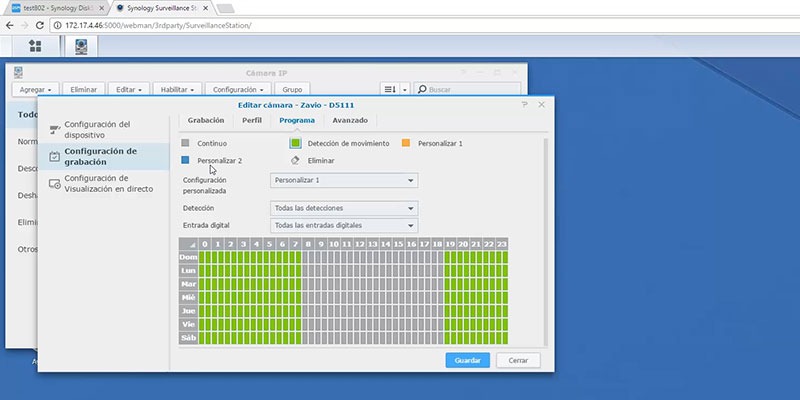Select the Programa tab
The width and height of the screenshot is (800, 400).
tap(297, 120)
